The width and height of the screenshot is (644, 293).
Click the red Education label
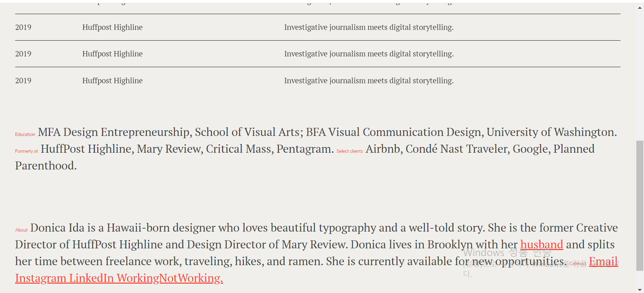(x=25, y=134)
